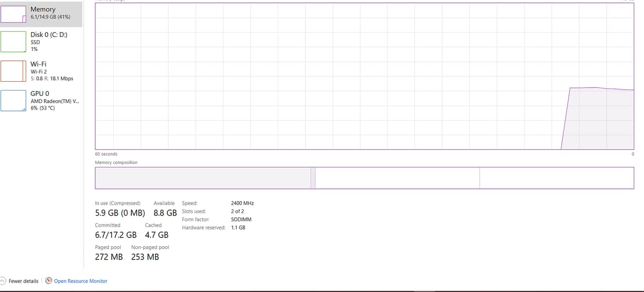The width and height of the screenshot is (644, 292).
Task: Click the thin Modified segment in composition bar
Action: click(x=313, y=178)
